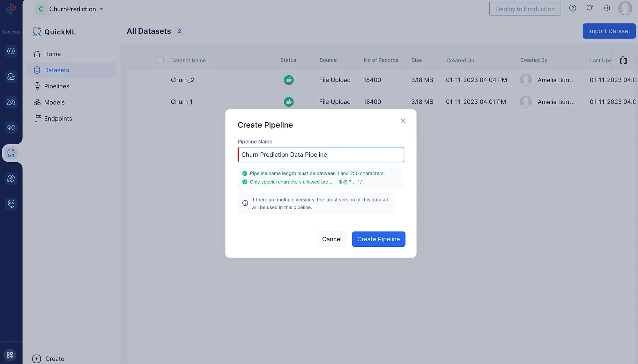638x364 pixels.
Task: Click the Pipeline Name input field
Action: (x=321, y=155)
